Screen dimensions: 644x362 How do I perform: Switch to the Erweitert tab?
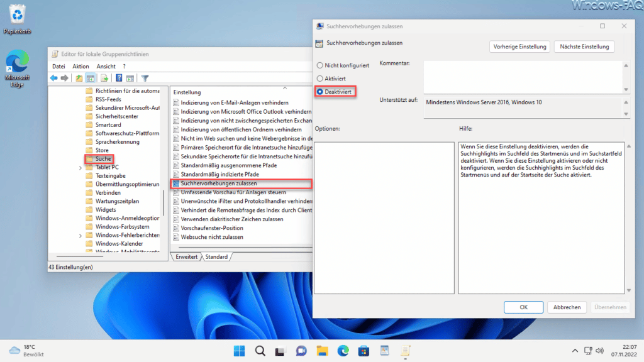click(x=186, y=257)
